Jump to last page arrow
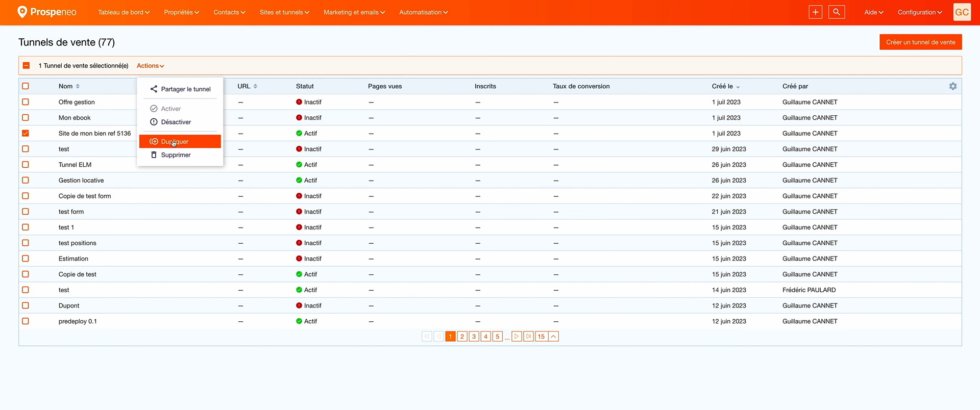Screen dimensions: 980x410 (529, 337)
